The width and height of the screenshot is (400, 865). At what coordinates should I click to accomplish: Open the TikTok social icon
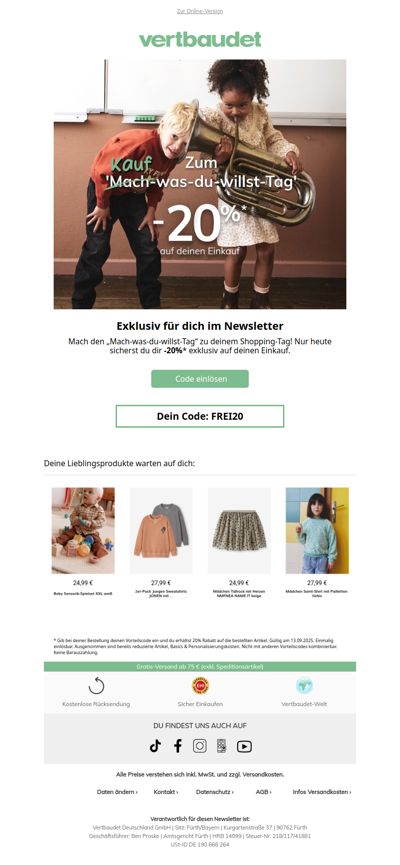[x=155, y=746]
